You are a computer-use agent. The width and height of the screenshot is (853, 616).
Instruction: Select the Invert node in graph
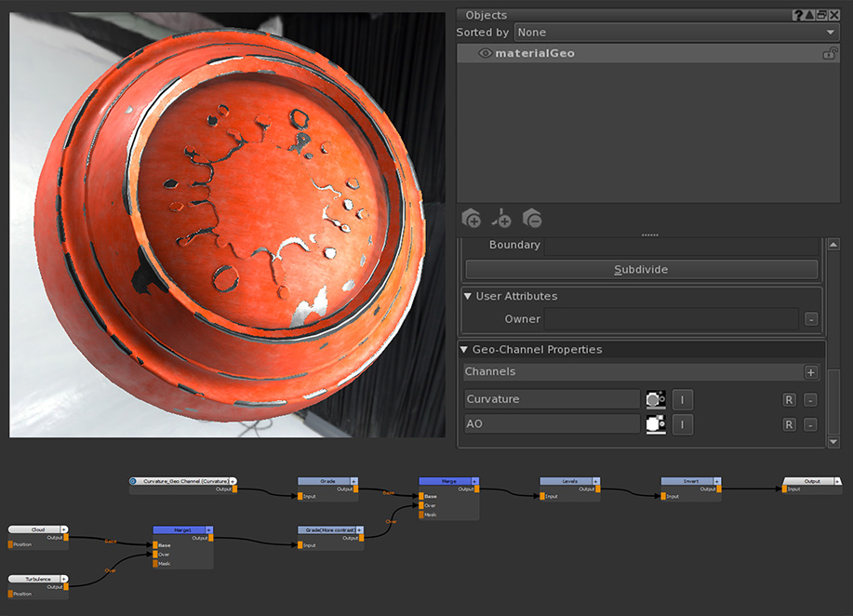(x=690, y=481)
